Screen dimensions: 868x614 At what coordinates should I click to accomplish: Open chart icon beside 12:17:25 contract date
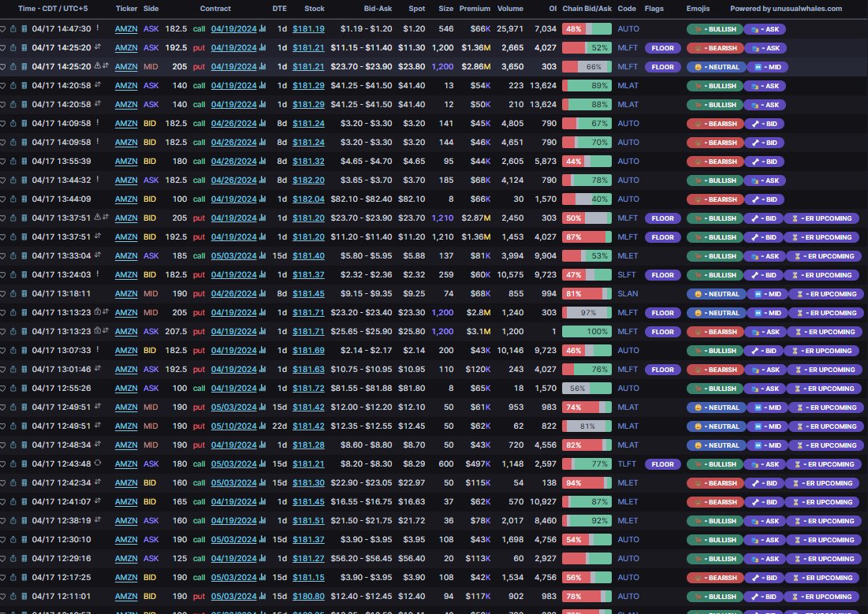(x=263, y=577)
